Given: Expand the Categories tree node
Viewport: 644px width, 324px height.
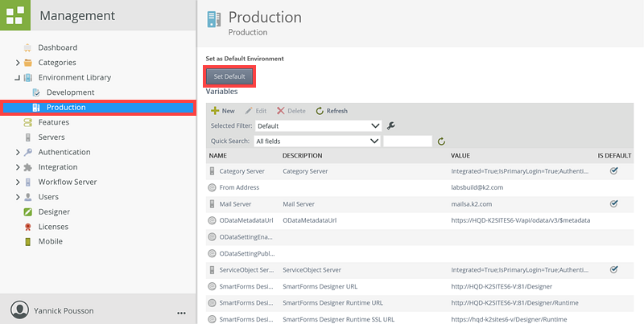Looking at the screenshot, I should click(x=18, y=63).
